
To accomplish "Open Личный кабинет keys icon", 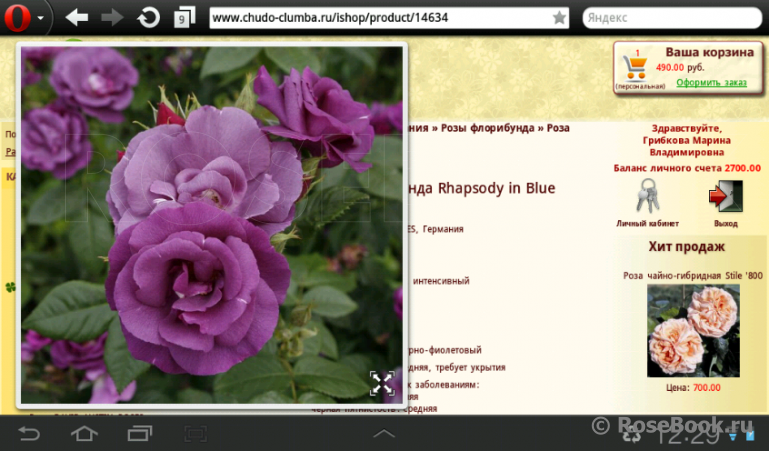I will tap(647, 195).
